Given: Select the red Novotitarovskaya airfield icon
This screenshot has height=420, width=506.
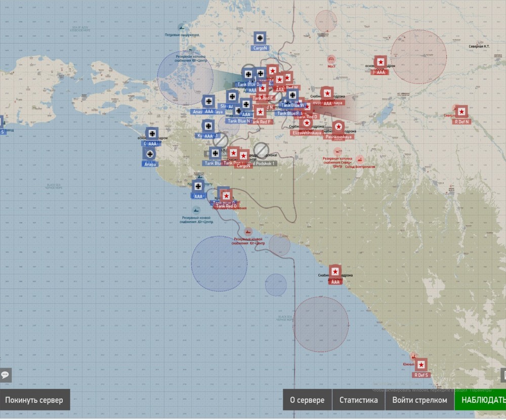Looking at the screenshot, I should tap(327, 93).
